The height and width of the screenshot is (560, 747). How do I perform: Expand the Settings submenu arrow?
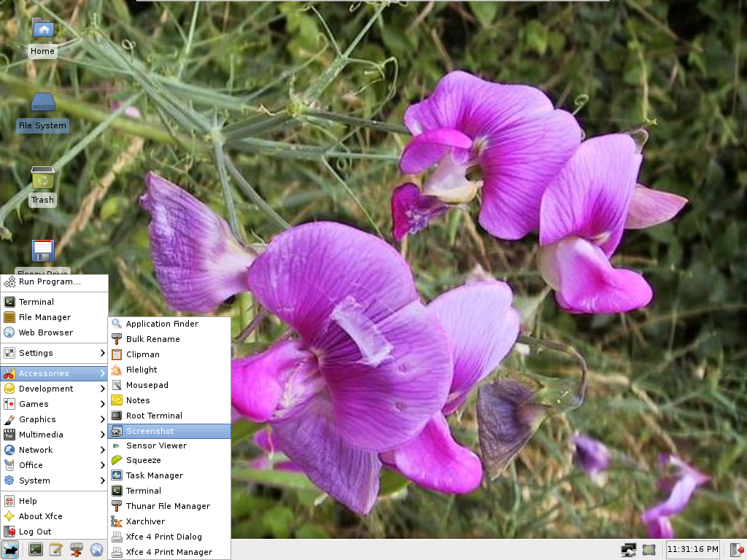[x=102, y=353]
